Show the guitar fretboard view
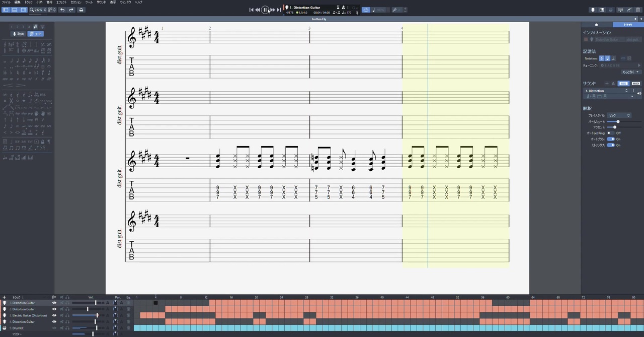Screen dimensions: 644x337 [593, 10]
